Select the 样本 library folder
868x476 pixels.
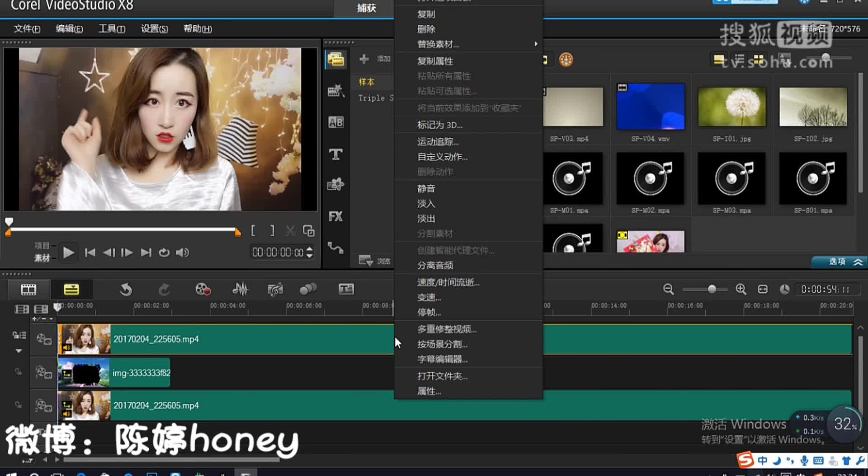pos(367,82)
